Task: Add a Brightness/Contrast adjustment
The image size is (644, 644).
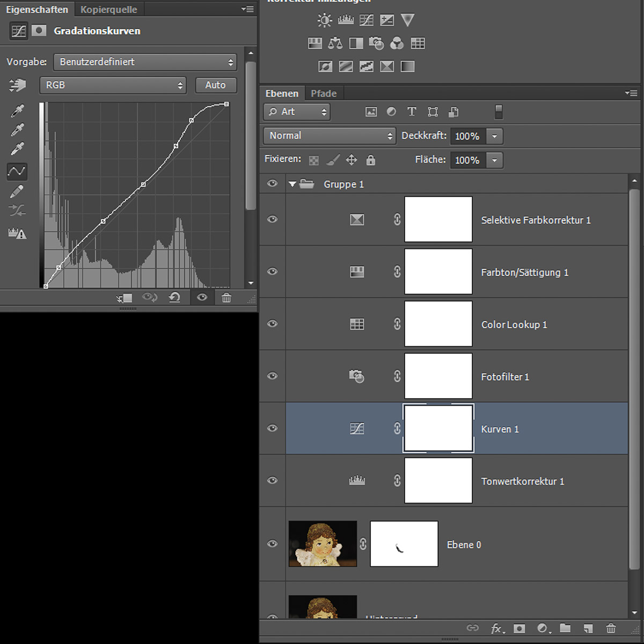Action: 324,20
